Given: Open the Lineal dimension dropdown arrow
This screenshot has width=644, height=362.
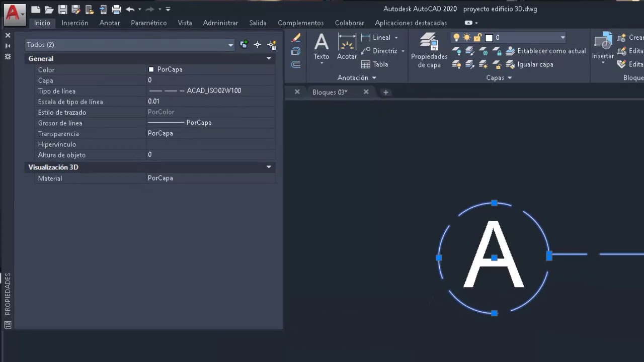Looking at the screenshot, I should 396,38.
